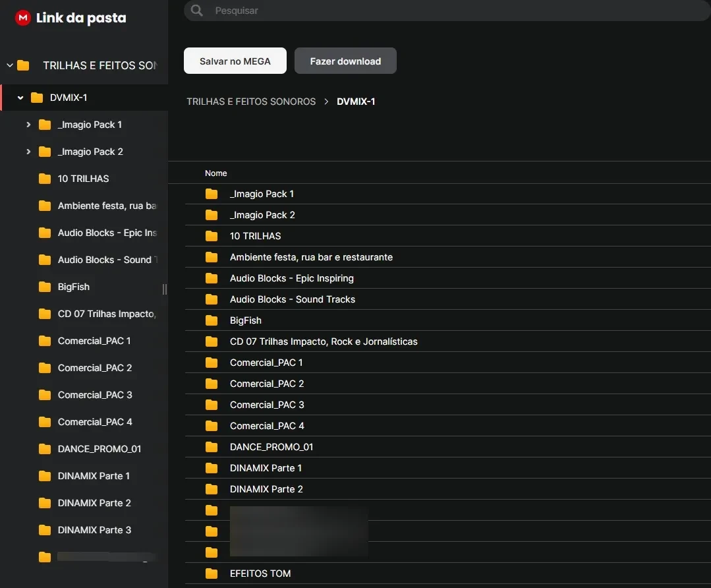Click the DINAMIX Parte 1 folder icon in list

(212, 468)
